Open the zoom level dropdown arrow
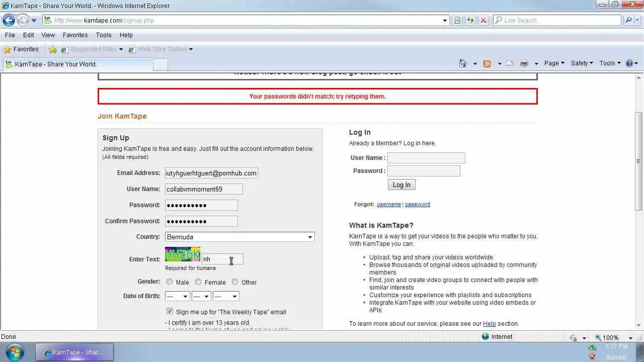The width and height of the screenshot is (644, 362). point(630,338)
